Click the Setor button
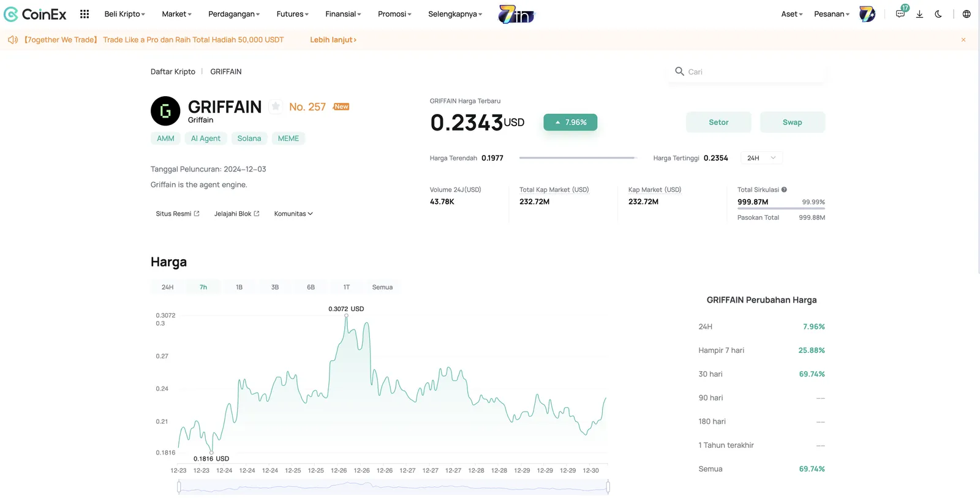This screenshot has height=498, width=980. pos(718,123)
